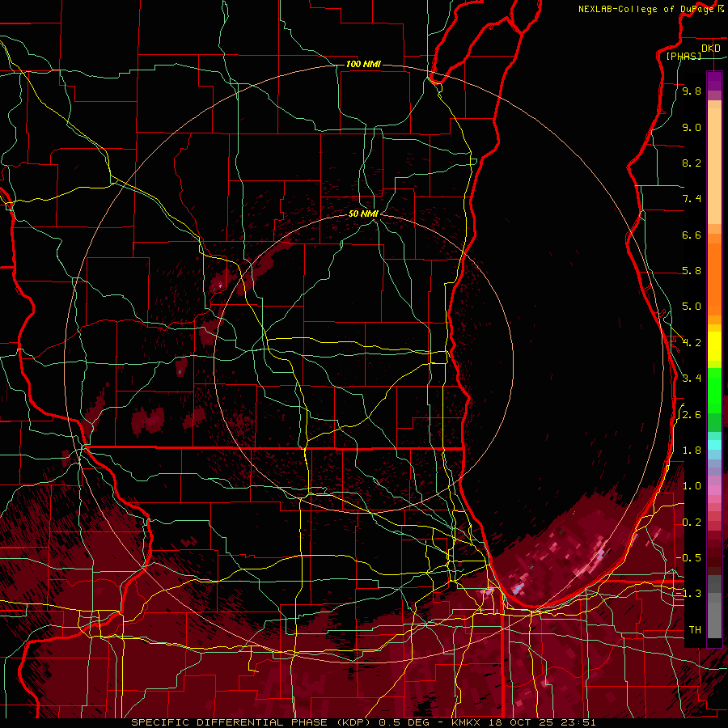The width and height of the screenshot is (728, 728).
Task: Click the 2.6 legend value
Action: pos(692,415)
